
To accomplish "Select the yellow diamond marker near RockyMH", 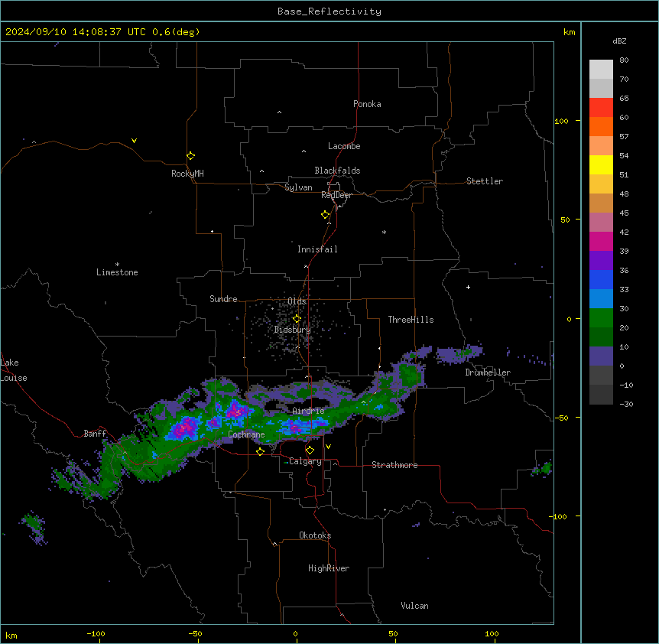I will pos(190,156).
